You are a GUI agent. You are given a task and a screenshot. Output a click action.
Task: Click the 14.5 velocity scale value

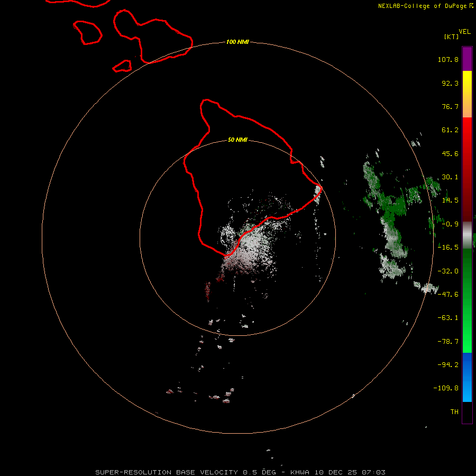pos(450,200)
